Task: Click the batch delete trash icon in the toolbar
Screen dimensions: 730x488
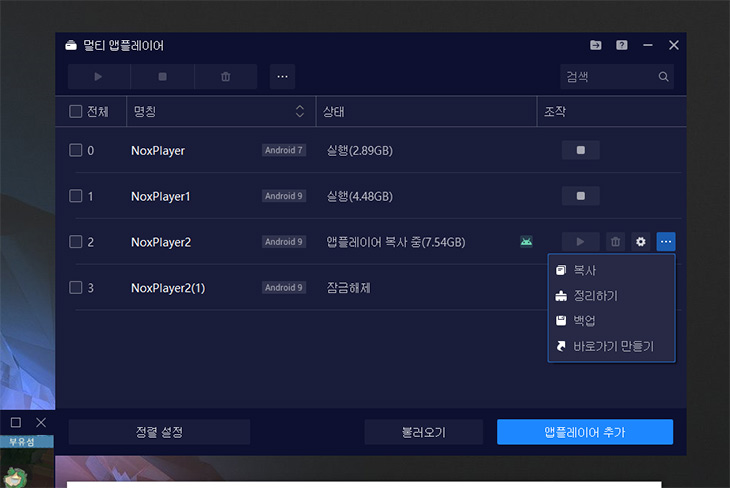Action: [x=225, y=76]
